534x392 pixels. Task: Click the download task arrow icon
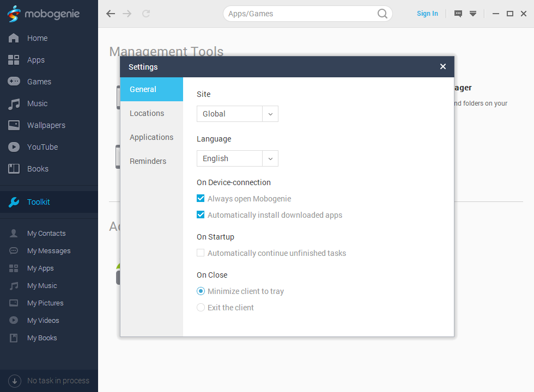click(15, 381)
